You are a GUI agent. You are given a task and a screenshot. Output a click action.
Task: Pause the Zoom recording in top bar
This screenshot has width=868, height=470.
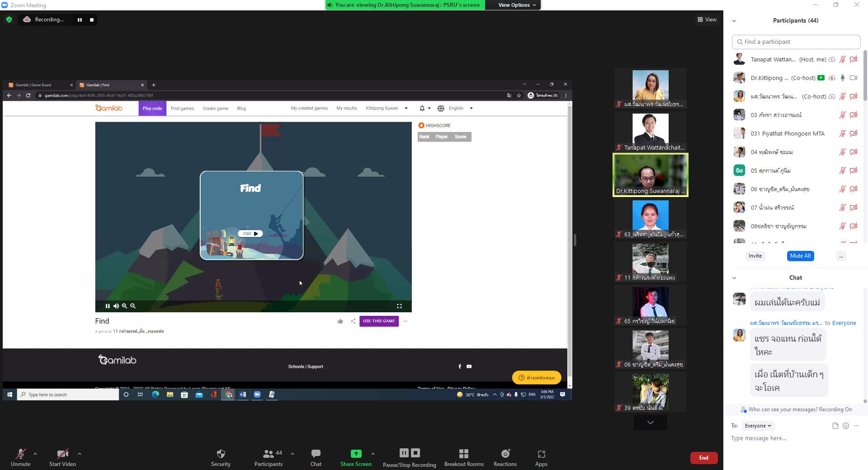[80, 19]
